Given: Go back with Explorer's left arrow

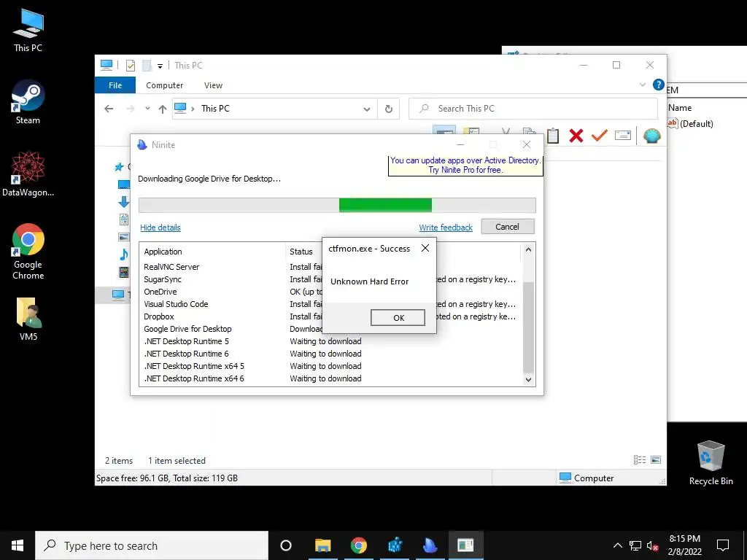Looking at the screenshot, I should (x=109, y=109).
